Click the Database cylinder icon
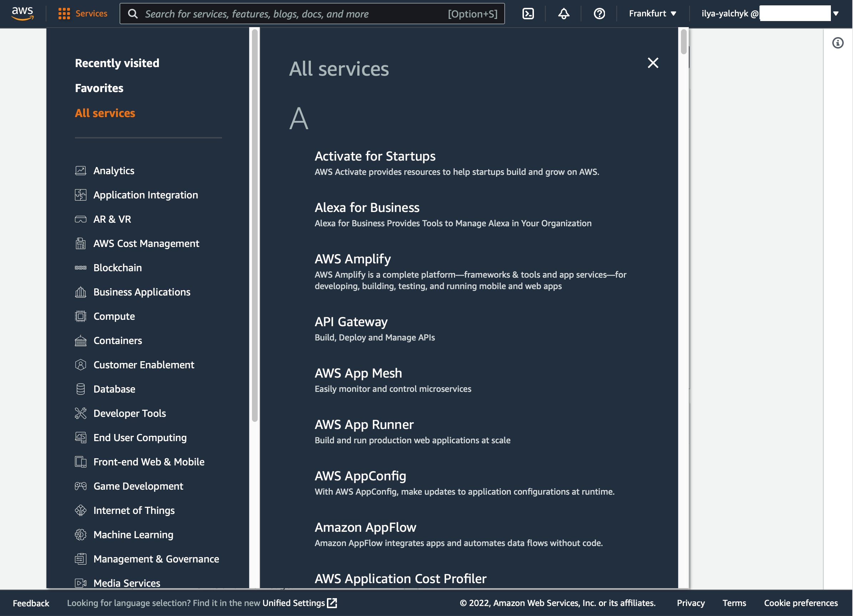The height and width of the screenshot is (616, 853). click(x=81, y=389)
